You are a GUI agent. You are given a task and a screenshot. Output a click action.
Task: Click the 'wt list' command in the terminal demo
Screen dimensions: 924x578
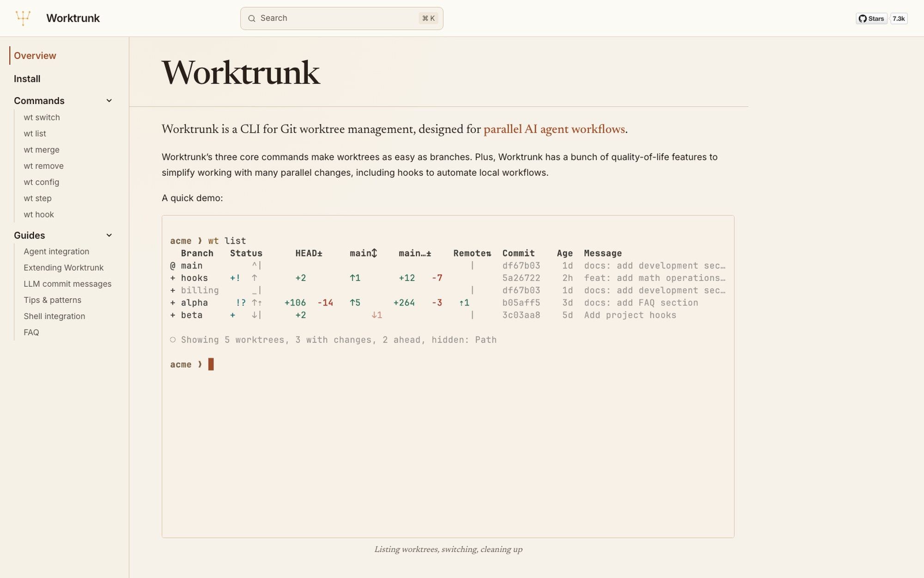click(x=227, y=241)
